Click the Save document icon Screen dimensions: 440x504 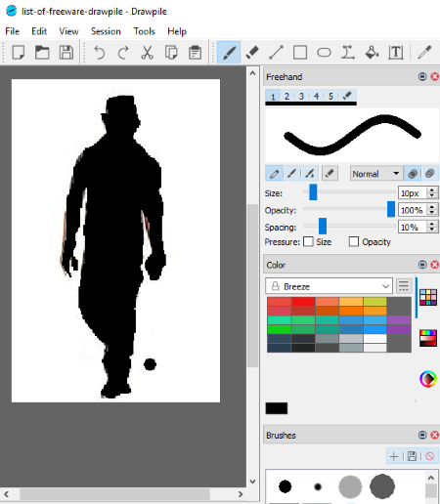[x=66, y=52]
